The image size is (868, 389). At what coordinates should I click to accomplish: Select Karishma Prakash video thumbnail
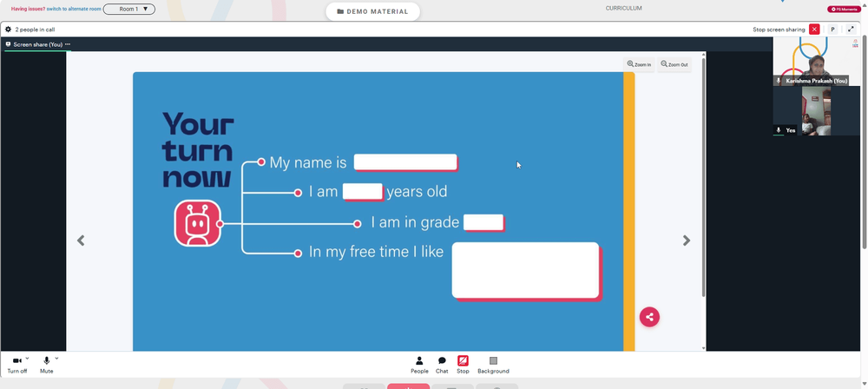816,62
